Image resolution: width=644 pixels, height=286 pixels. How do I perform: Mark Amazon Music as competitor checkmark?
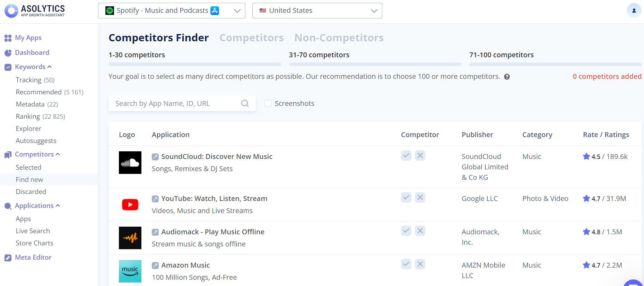pyautogui.click(x=406, y=264)
